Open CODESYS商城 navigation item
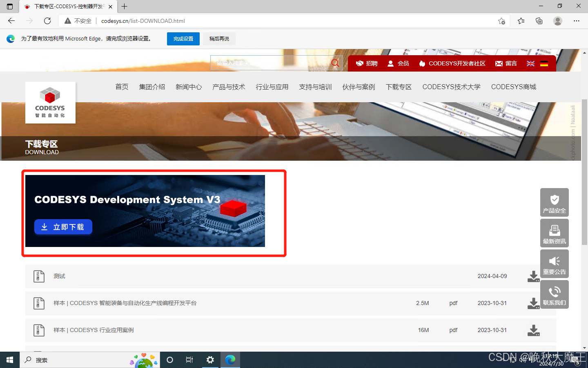The height and width of the screenshot is (368, 588). click(x=514, y=87)
